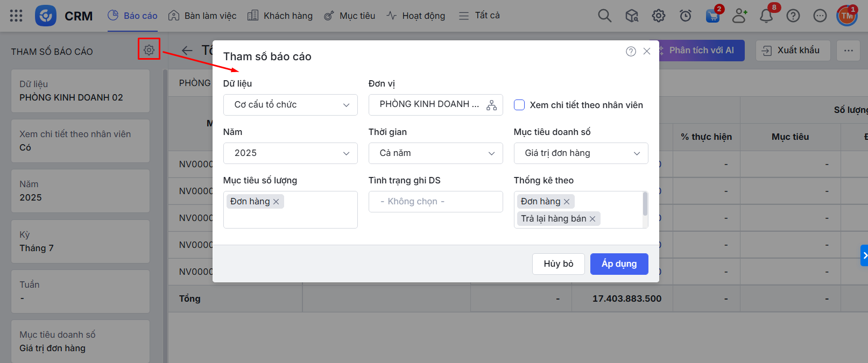Viewport: 868px width, 363px height.
Task: Click the Áp dụng button
Action: point(619,264)
